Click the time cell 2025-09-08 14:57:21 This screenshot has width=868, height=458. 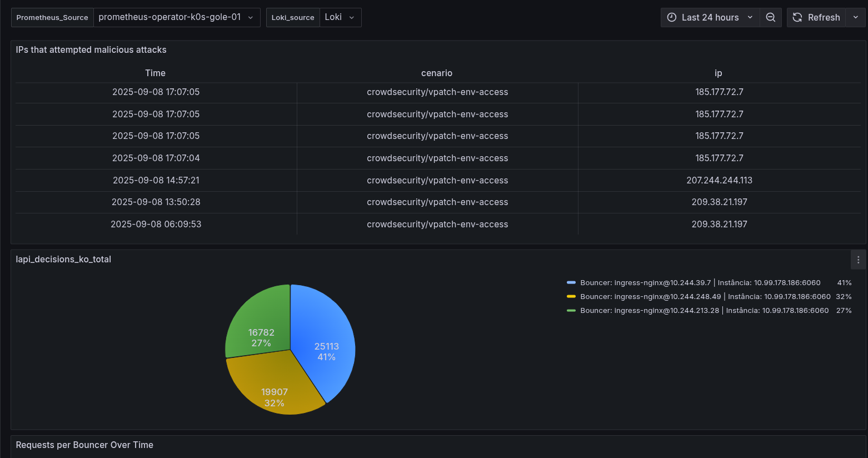pyautogui.click(x=156, y=180)
